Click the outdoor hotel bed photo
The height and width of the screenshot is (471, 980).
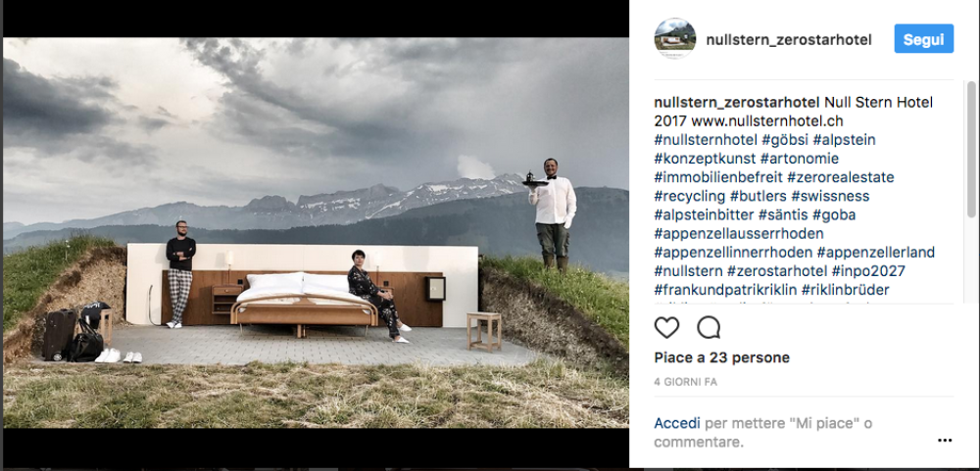point(317,232)
